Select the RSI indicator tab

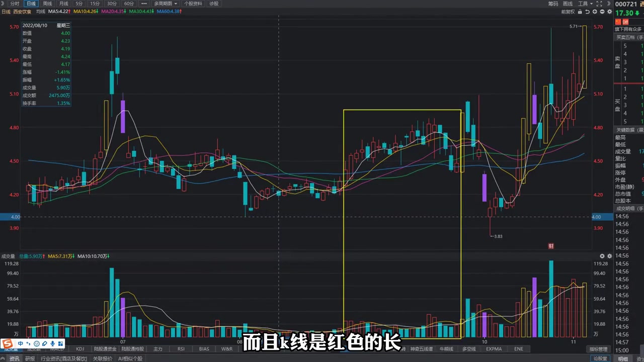181,348
